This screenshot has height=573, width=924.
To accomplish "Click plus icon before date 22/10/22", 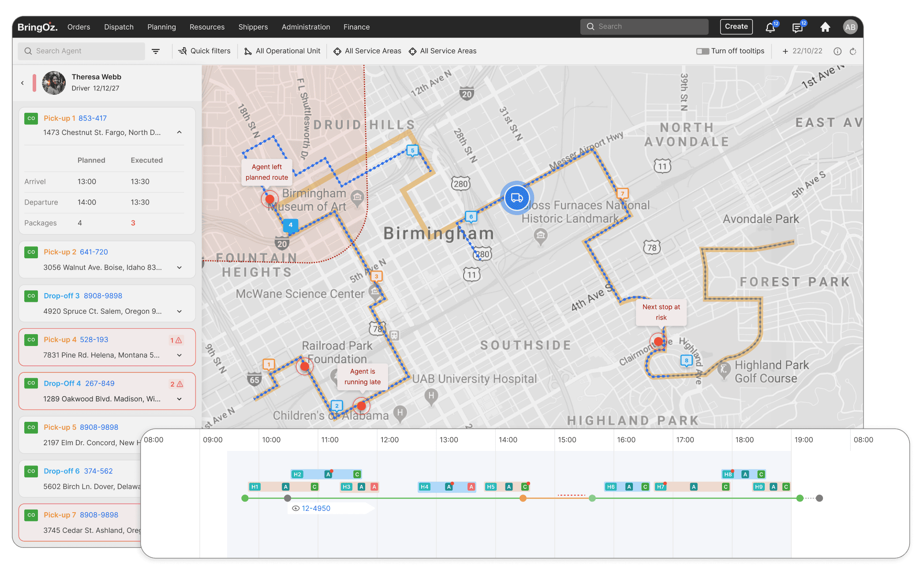I will pos(785,51).
